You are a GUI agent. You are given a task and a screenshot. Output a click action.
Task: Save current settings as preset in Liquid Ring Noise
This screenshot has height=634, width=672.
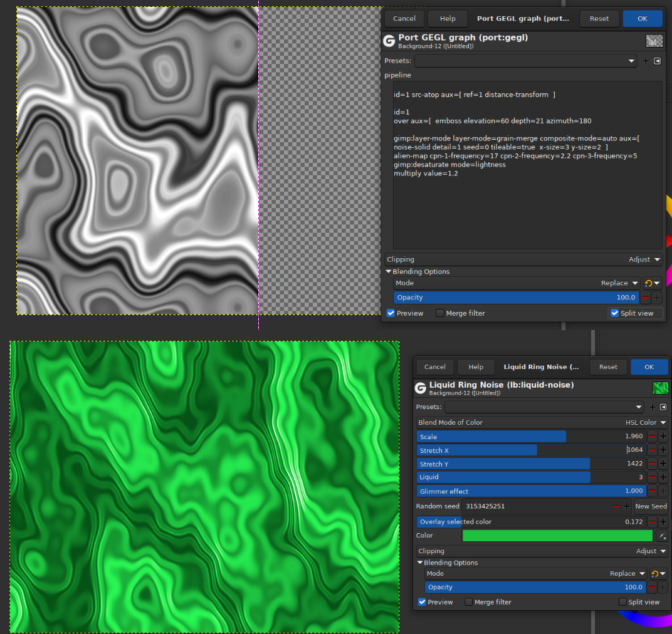653,407
